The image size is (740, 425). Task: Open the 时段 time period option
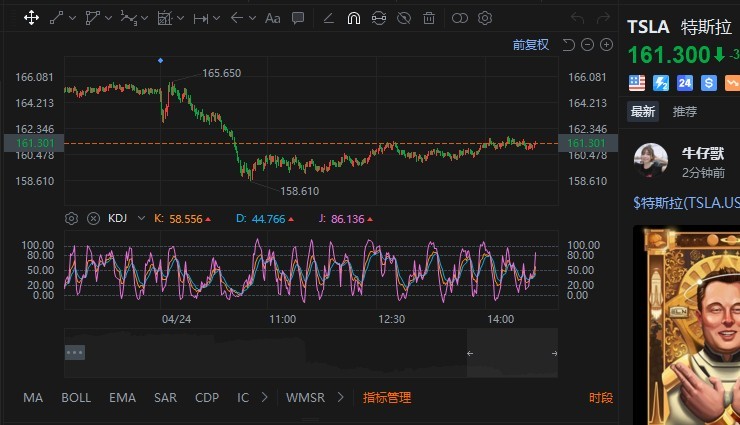tap(601, 398)
